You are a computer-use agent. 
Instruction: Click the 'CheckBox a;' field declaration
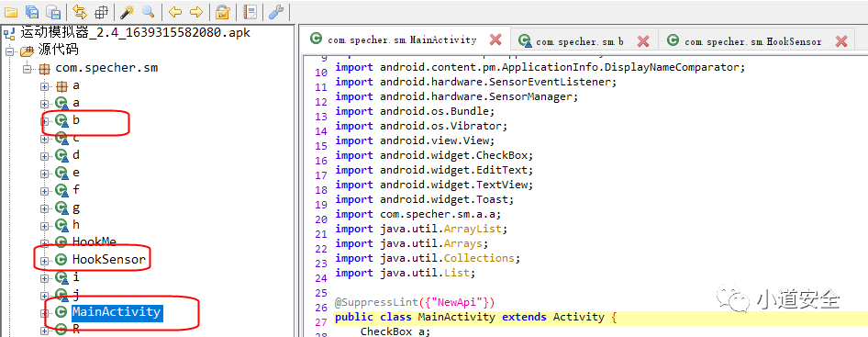[x=395, y=331]
